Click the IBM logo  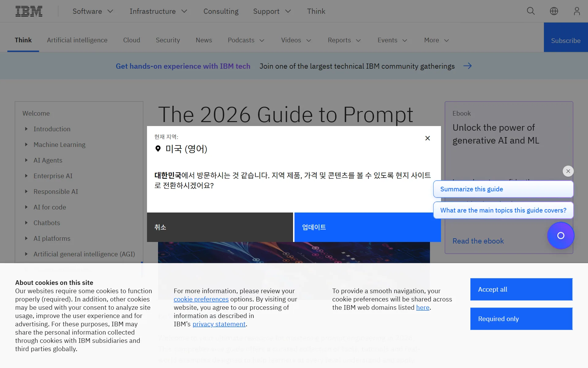29,11
